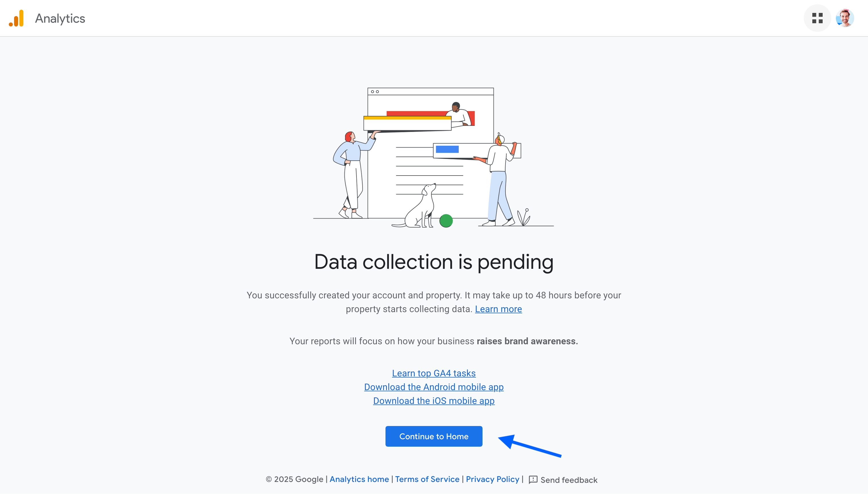Click the blue arrow pointing at the button
Image resolution: width=868 pixels, height=494 pixels.
point(530,446)
